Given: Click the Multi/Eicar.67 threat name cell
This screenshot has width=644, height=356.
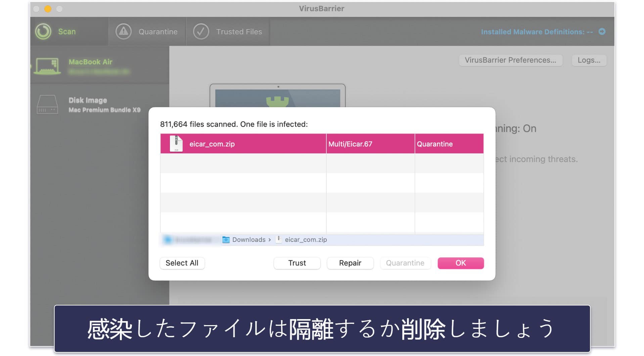Looking at the screenshot, I should click(x=370, y=144).
